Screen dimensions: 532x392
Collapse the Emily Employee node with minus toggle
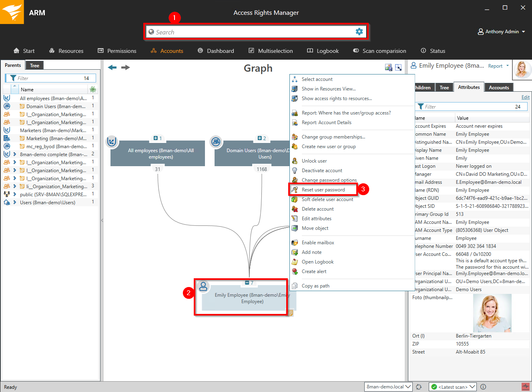pyautogui.click(x=247, y=283)
